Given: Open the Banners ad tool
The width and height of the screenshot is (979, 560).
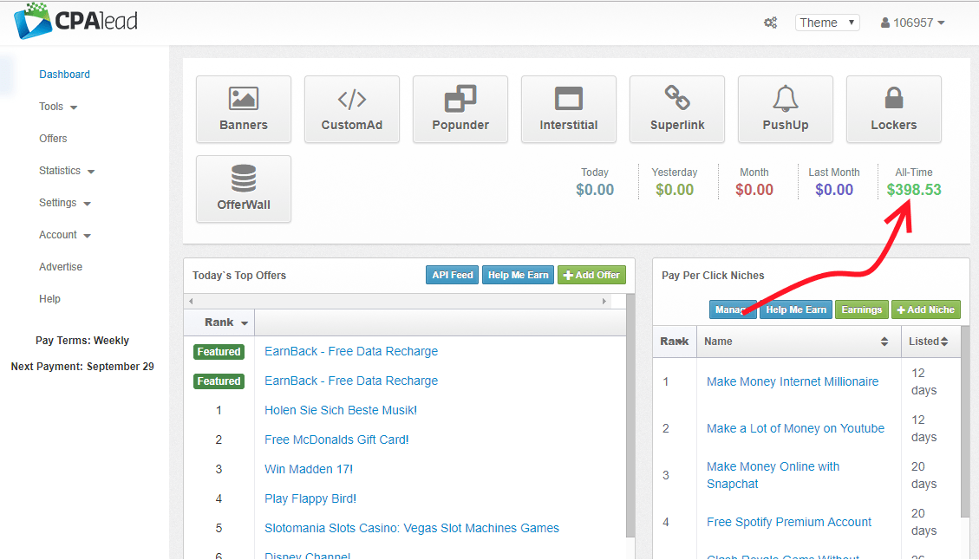Looking at the screenshot, I should click(x=244, y=109).
